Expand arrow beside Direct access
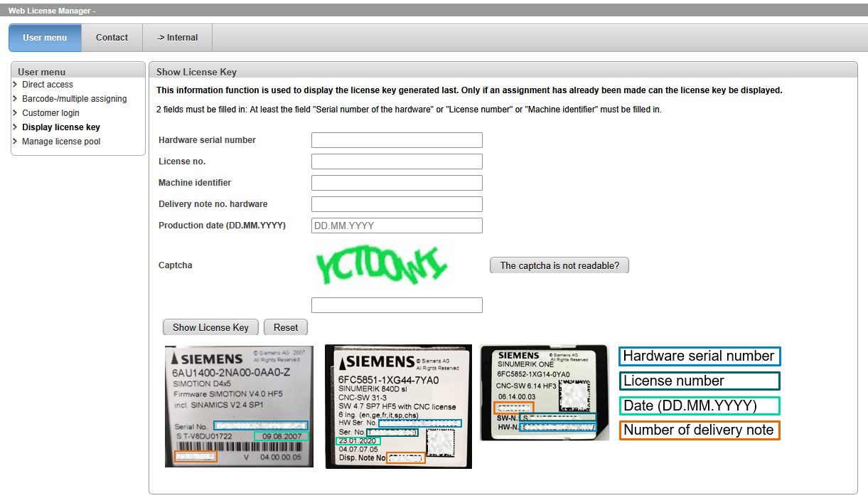The image size is (868, 503). [x=15, y=85]
